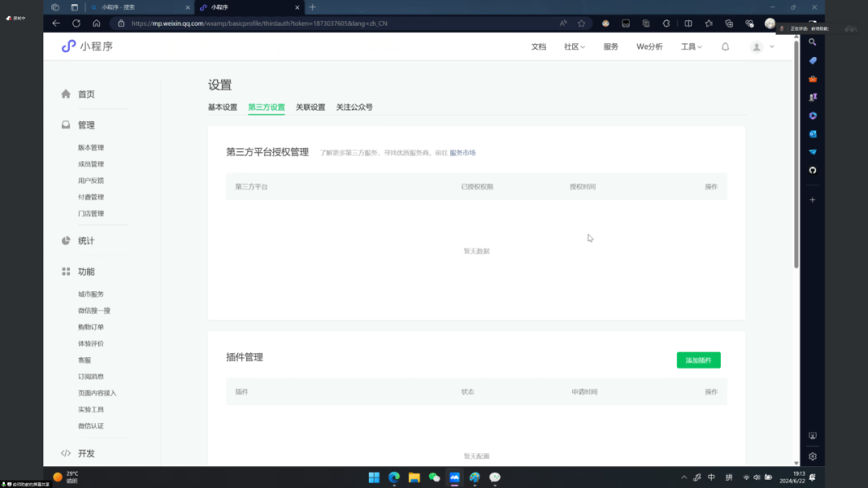
Task: Open the taskbar clock and date
Action: [792, 478]
